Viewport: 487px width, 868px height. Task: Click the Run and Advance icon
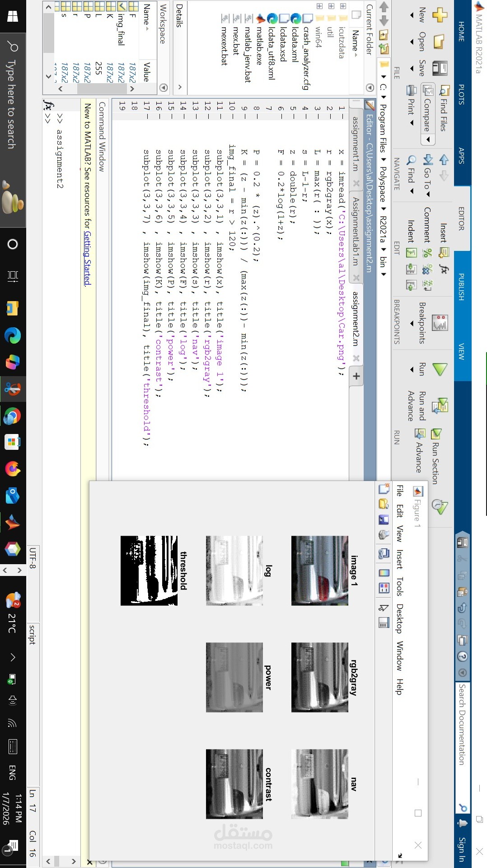[439, 406]
